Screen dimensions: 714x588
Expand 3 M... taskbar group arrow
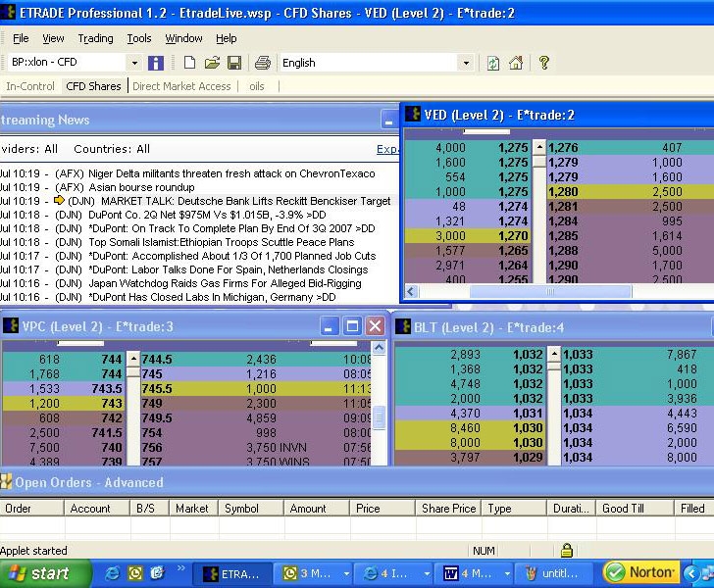click(346, 574)
